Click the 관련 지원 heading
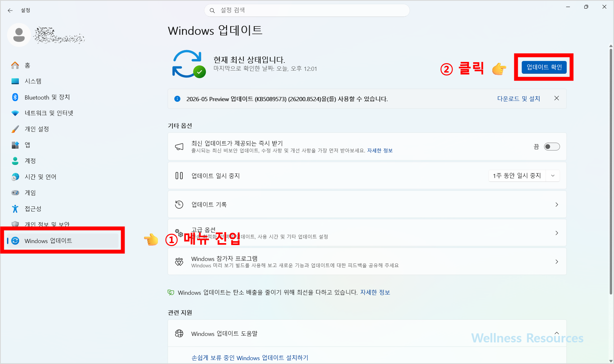The width and height of the screenshot is (614, 364). click(180, 313)
